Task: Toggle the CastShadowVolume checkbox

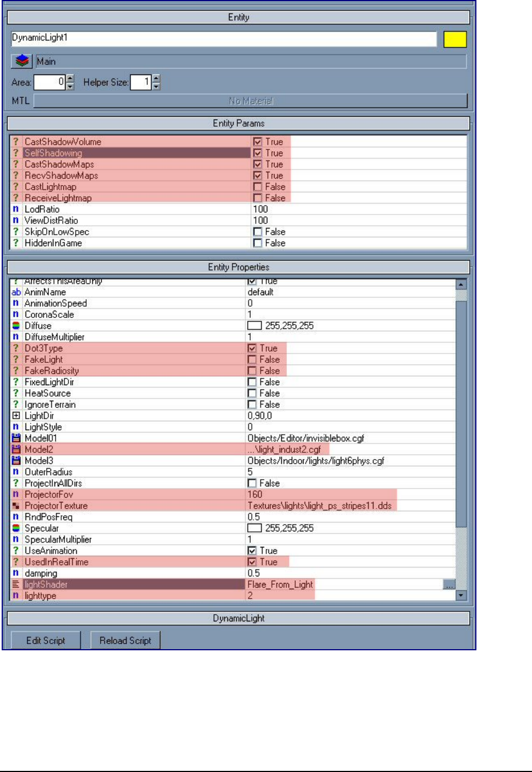Action: [x=257, y=142]
